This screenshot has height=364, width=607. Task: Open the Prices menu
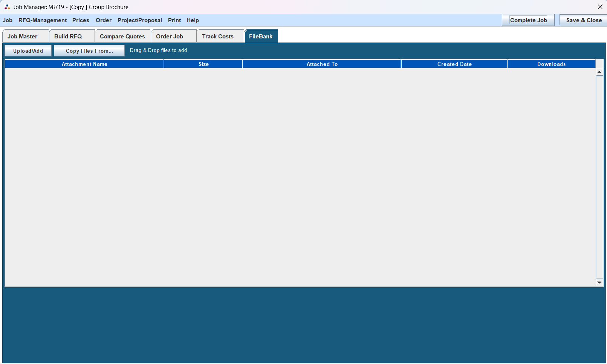[81, 20]
